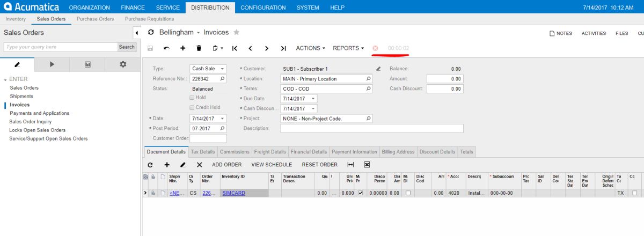This screenshot has height=236, width=644.
Task: Click the Description input field
Action: pos(372,129)
